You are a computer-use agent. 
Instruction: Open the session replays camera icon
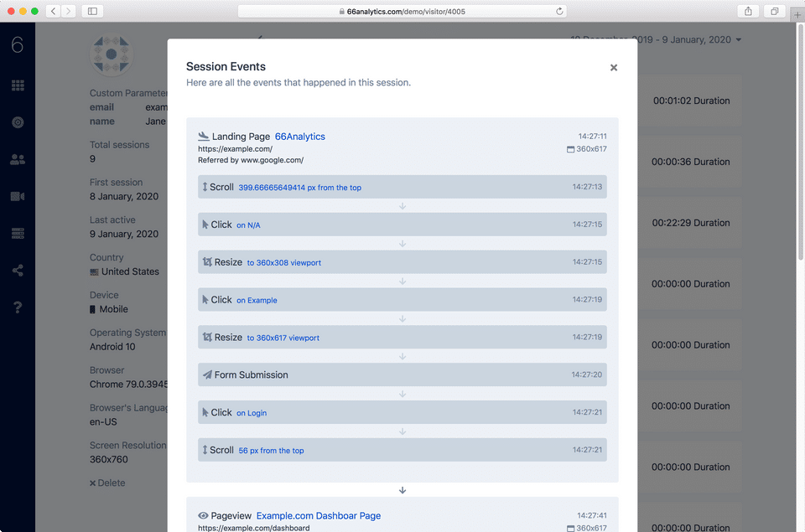pos(18,196)
